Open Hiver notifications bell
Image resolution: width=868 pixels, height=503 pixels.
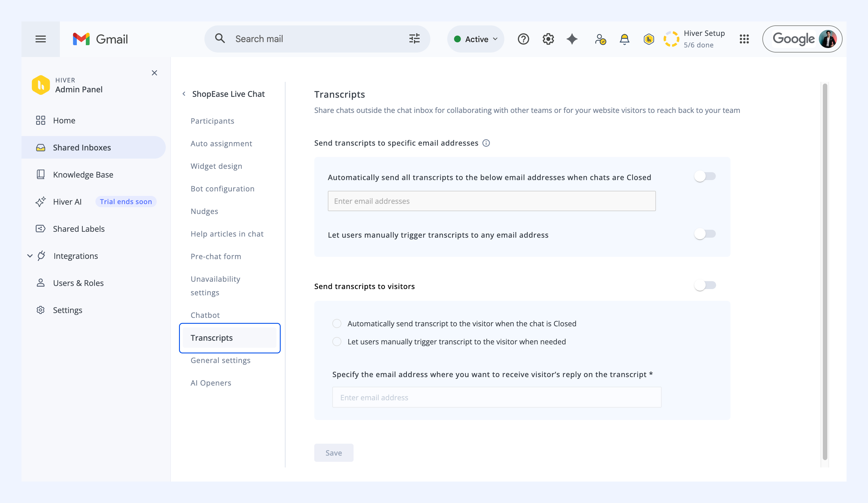coord(625,39)
